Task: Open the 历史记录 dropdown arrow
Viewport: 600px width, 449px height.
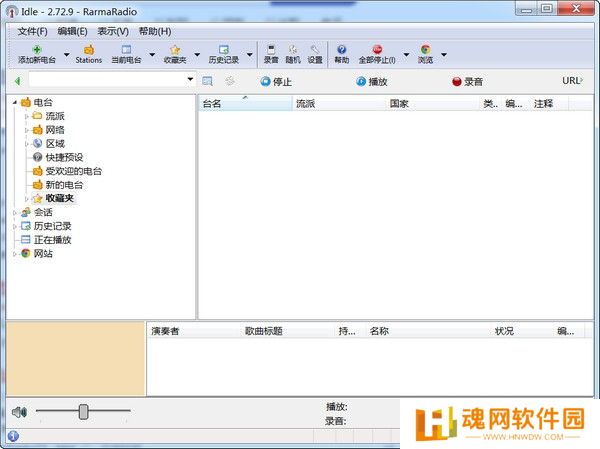Action: point(249,55)
